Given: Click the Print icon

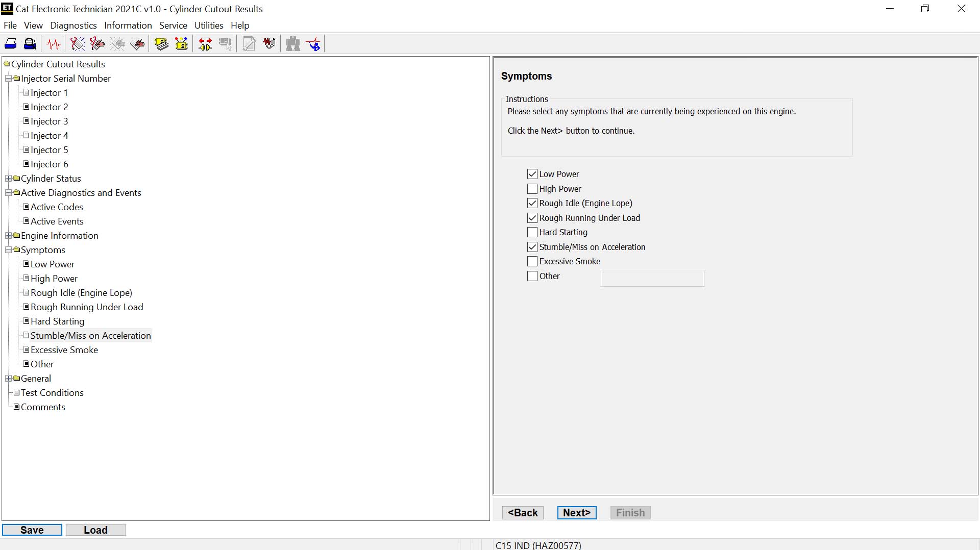Looking at the screenshot, I should click(10, 43).
